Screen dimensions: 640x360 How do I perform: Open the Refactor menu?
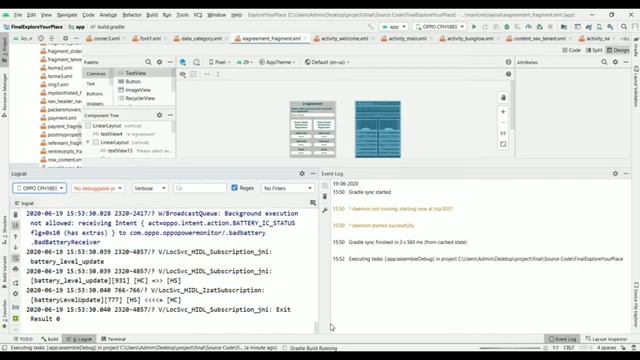coord(132,15)
